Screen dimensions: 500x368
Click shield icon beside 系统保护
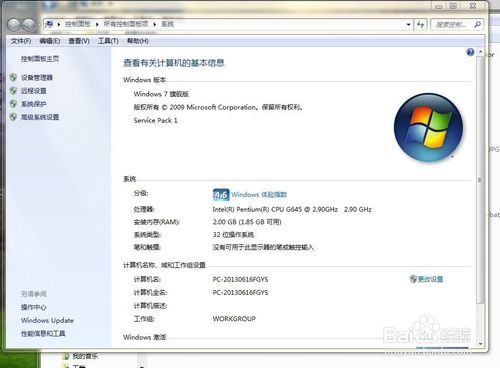click(x=13, y=104)
